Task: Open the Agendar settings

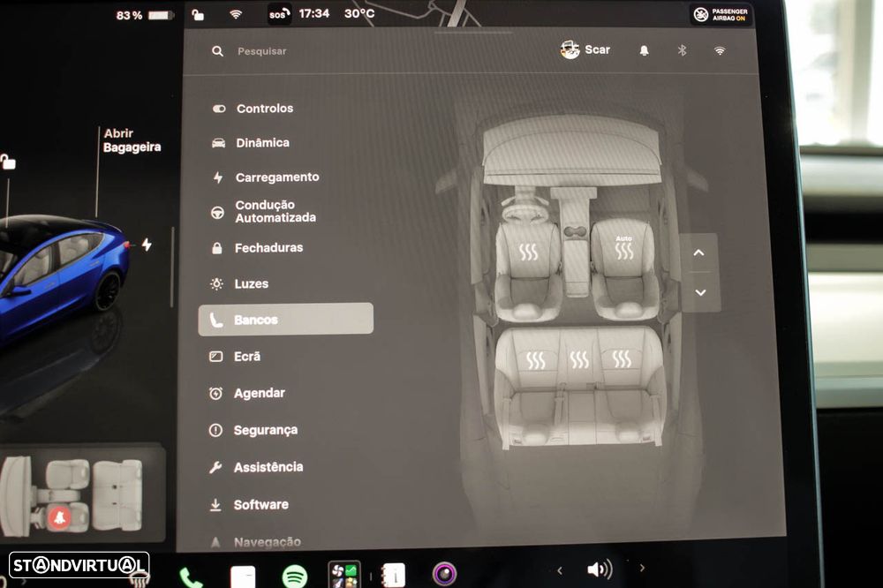Action: point(246,393)
